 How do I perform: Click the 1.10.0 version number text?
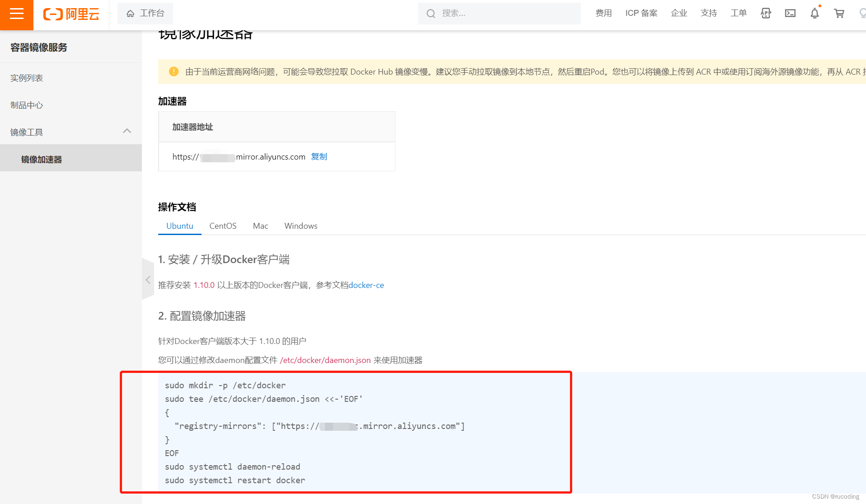click(204, 285)
